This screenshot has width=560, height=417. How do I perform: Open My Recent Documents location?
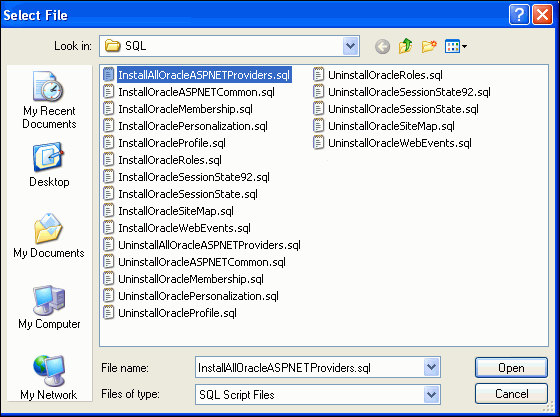(49, 100)
